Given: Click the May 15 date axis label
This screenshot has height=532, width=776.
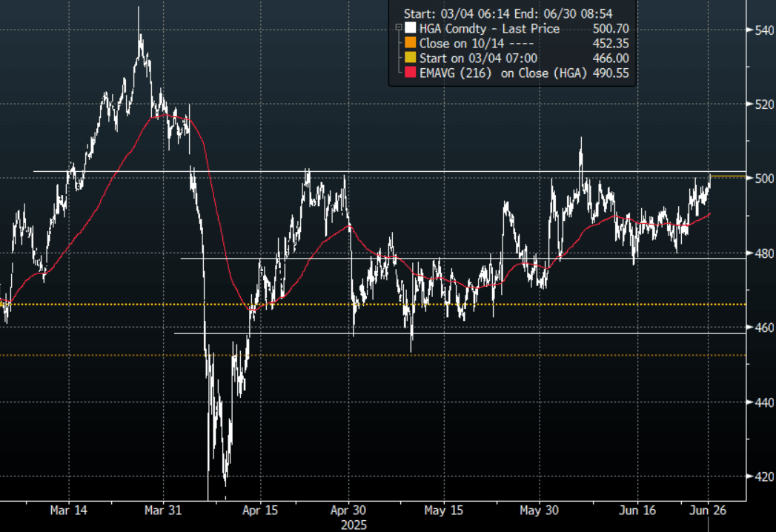Looking at the screenshot, I should (444, 511).
